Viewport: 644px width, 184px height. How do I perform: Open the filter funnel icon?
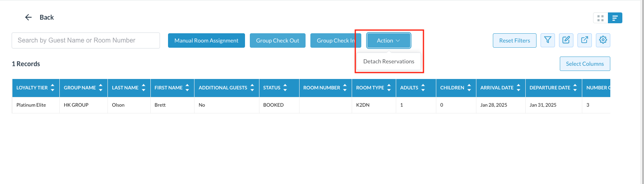click(547, 40)
